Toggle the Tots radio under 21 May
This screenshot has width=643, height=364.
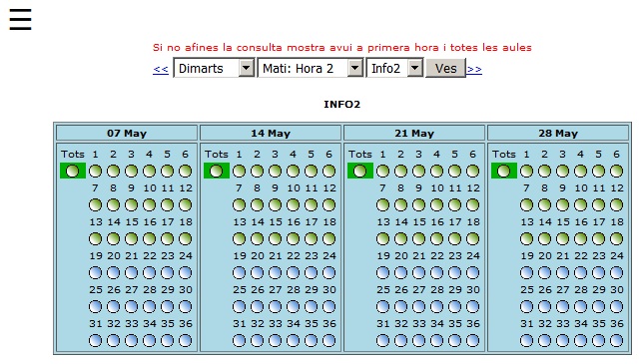(x=360, y=172)
